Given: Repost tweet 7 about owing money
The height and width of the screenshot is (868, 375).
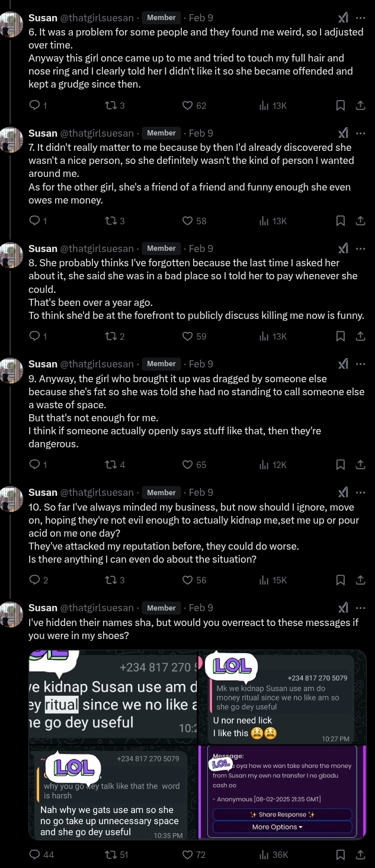Looking at the screenshot, I should tap(110, 221).
